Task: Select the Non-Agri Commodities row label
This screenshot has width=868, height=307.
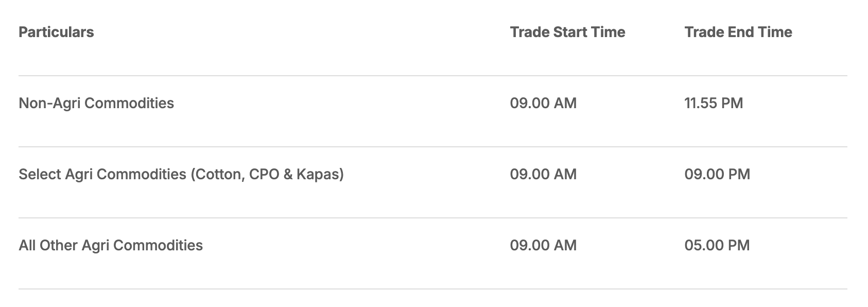Action: coord(96,103)
